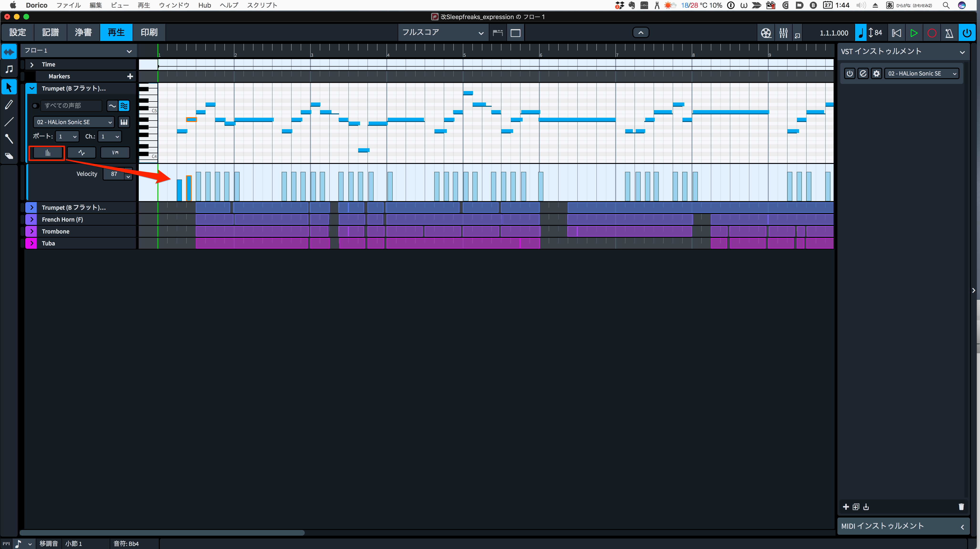Switch to the 浄書 engrave mode tab

point(83,32)
